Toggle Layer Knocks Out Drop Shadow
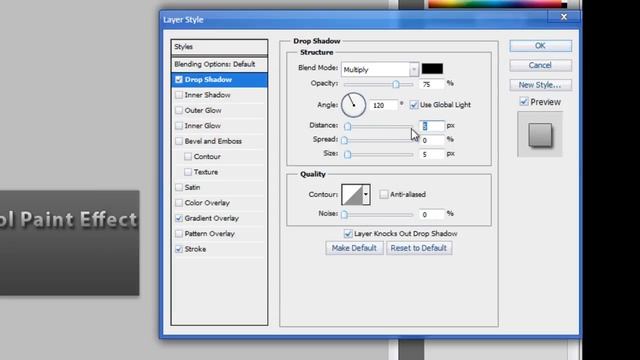 (x=348, y=233)
